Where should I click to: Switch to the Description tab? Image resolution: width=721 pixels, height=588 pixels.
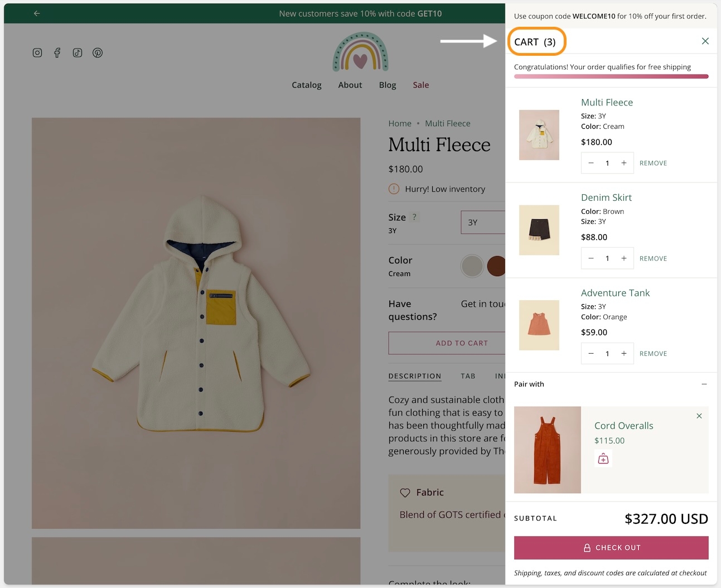click(x=414, y=376)
